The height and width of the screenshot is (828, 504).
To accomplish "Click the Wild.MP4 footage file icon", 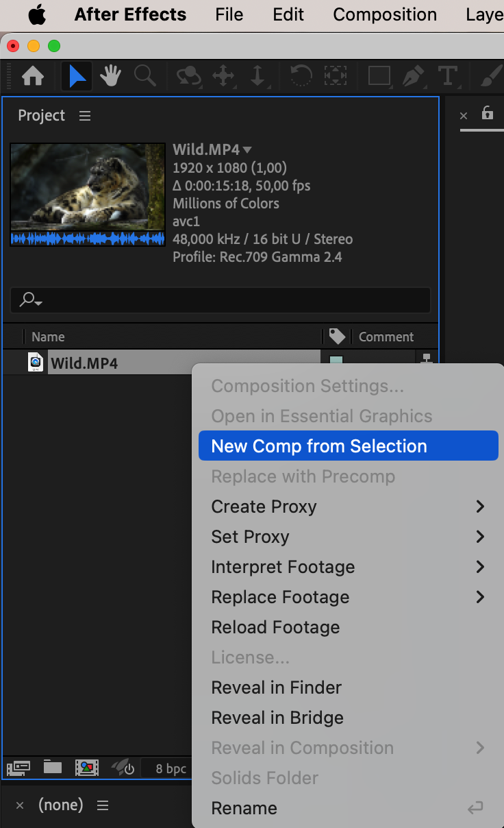I will point(36,363).
